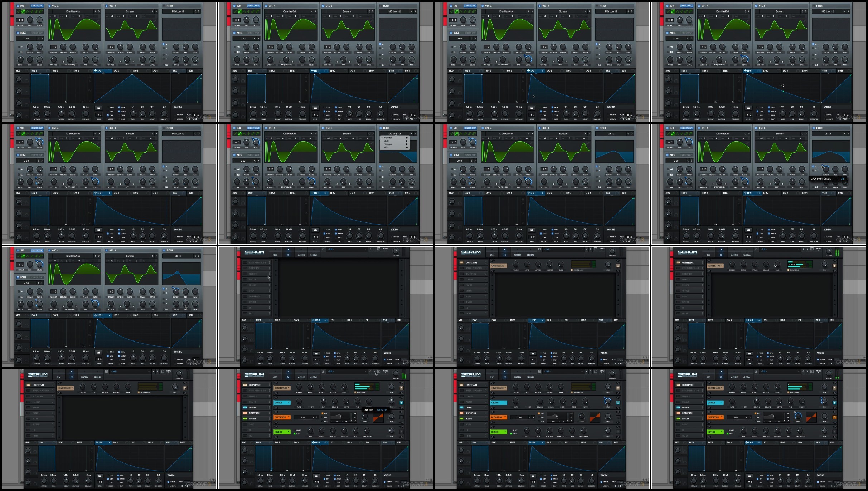868x491 pixels.
Task: In the filter-menu frame, open Scream wavetable dropdown
Action: tap(346, 134)
